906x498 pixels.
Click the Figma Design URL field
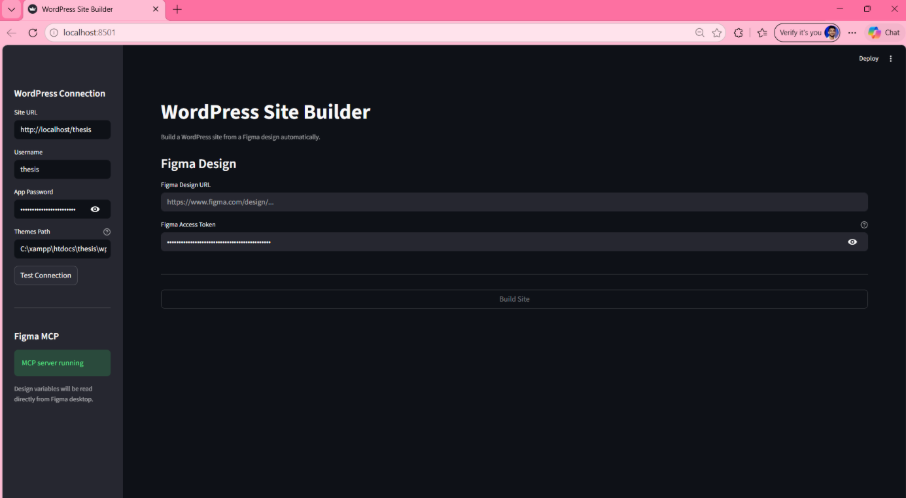[514, 202]
